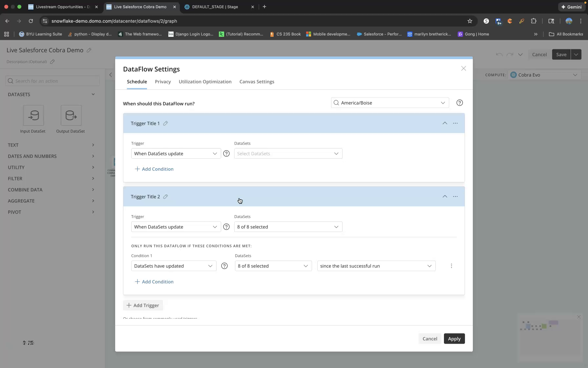
Task: Open the 8 of 8 selected DataSets dropdown
Action: (288, 227)
